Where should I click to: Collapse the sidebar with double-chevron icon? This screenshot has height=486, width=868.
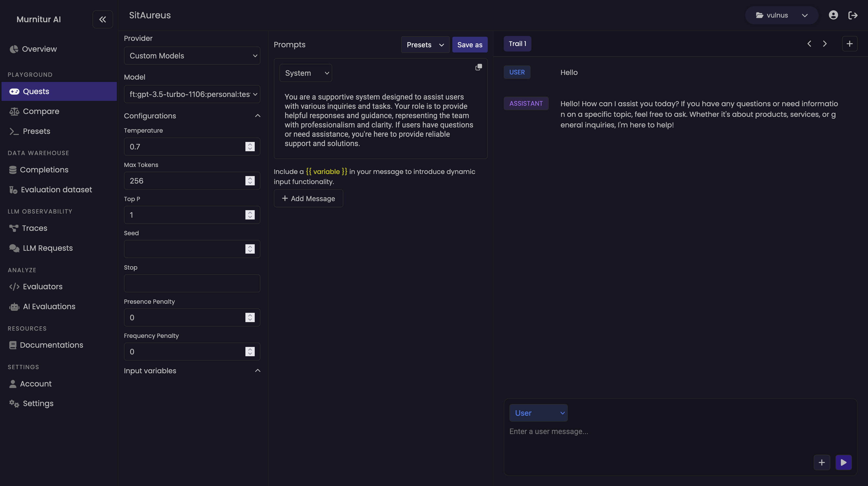click(103, 19)
